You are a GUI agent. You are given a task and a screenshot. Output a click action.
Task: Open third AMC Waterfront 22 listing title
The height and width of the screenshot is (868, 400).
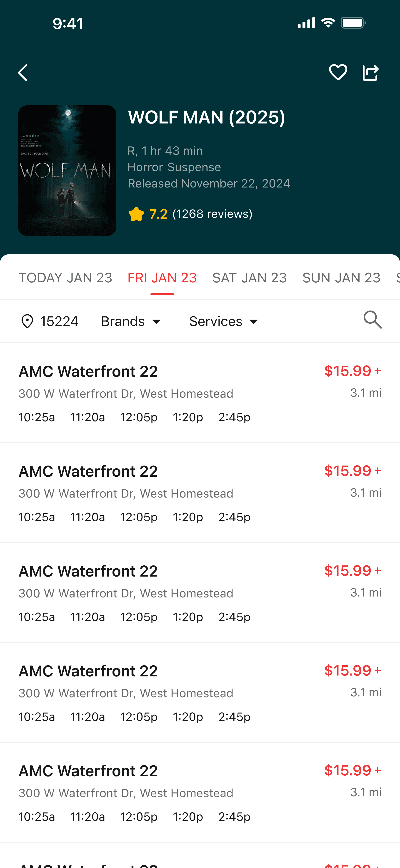pyautogui.click(x=88, y=571)
